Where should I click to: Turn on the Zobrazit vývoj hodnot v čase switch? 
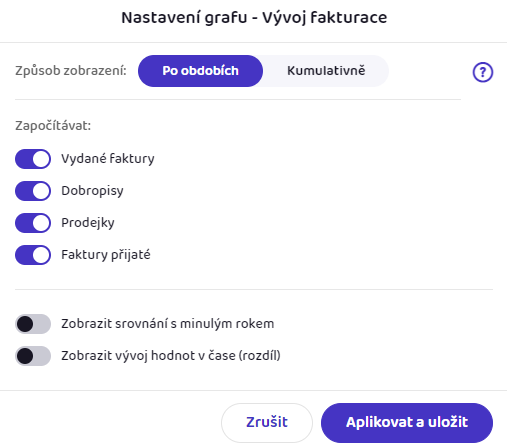33,356
